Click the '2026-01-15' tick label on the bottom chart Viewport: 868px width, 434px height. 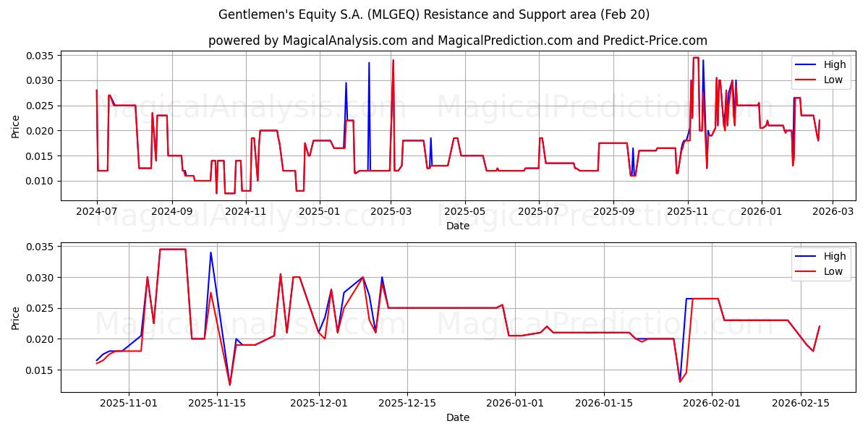[x=605, y=403]
